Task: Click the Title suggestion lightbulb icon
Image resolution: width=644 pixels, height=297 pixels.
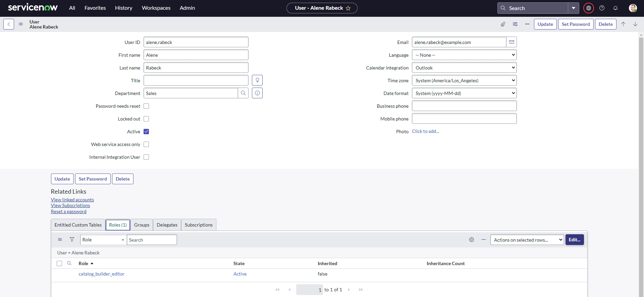Action: point(257,81)
